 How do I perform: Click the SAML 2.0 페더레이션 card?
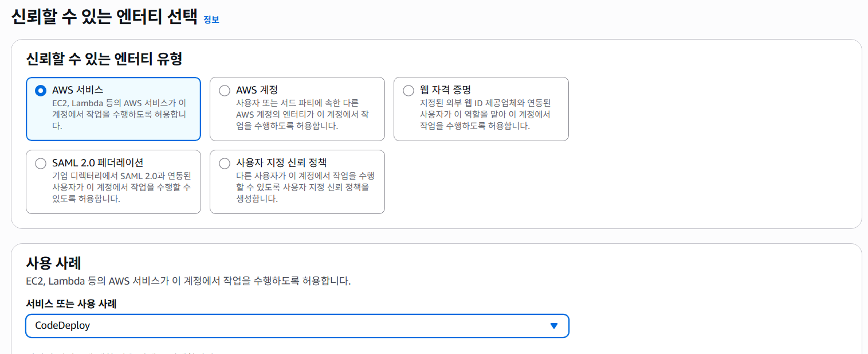coord(113,181)
